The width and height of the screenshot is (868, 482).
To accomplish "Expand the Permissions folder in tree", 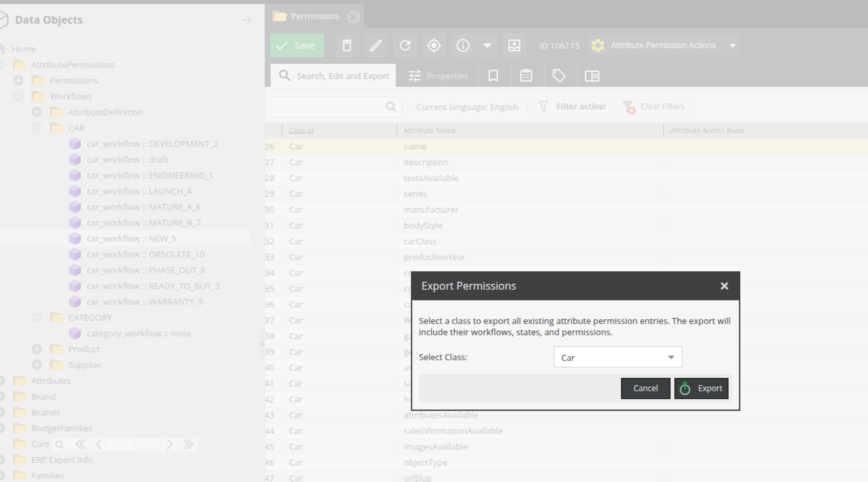I will click(x=18, y=80).
